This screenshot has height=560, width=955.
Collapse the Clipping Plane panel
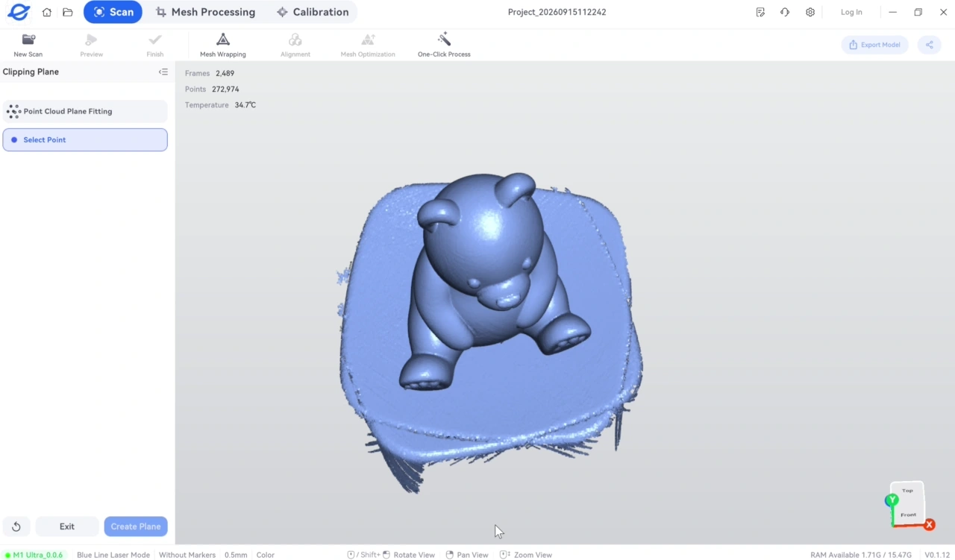click(x=163, y=72)
